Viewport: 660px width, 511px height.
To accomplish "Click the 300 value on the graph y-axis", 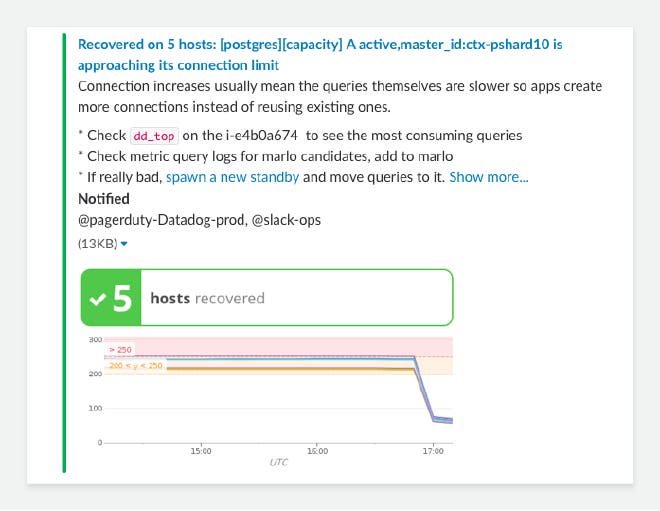I will click(95, 340).
